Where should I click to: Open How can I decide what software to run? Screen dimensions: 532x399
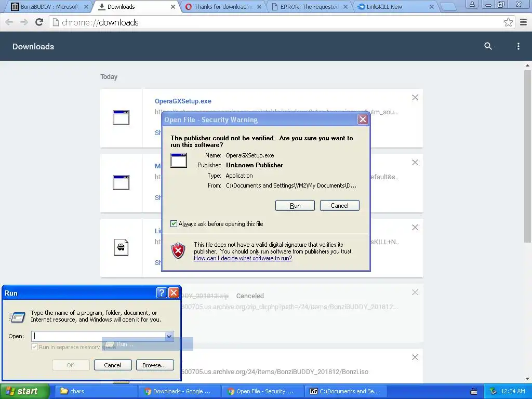pyautogui.click(x=243, y=258)
